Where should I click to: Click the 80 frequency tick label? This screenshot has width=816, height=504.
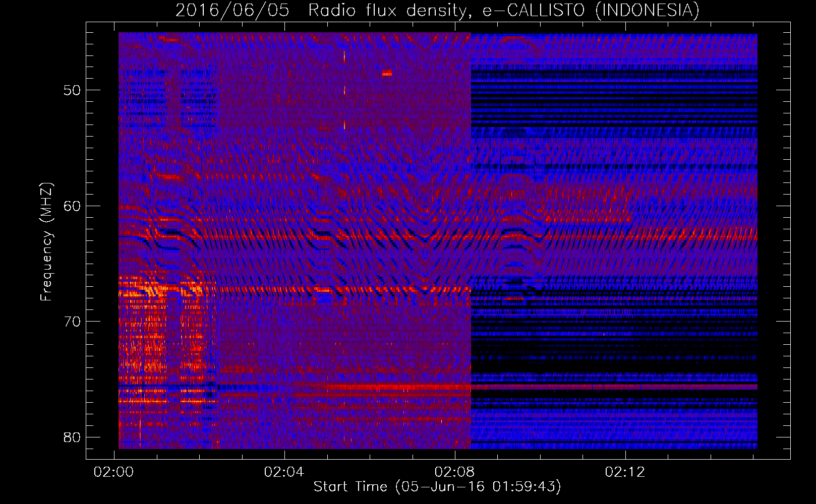73,437
